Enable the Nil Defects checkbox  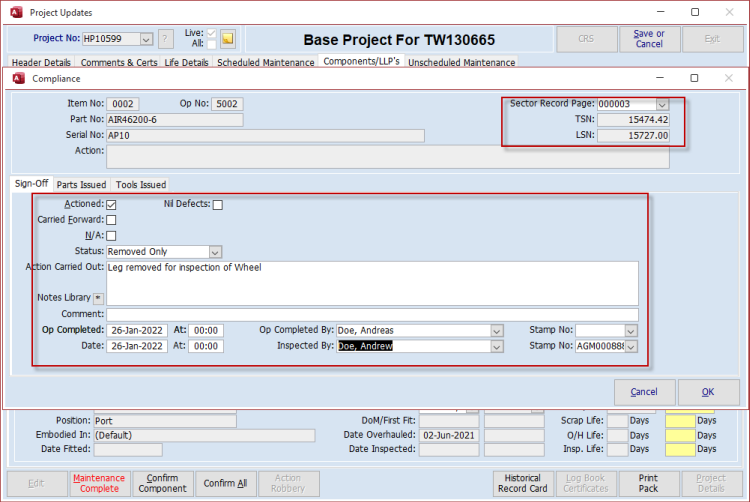pos(217,205)
